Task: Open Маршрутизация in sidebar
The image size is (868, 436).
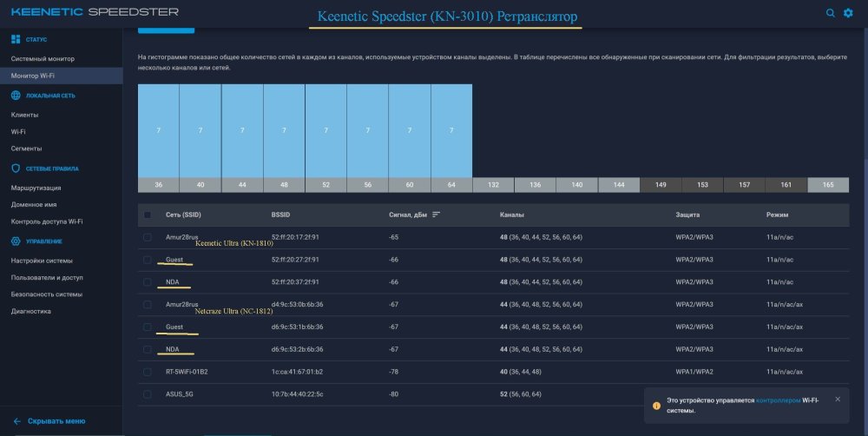Action: point(36,188)
